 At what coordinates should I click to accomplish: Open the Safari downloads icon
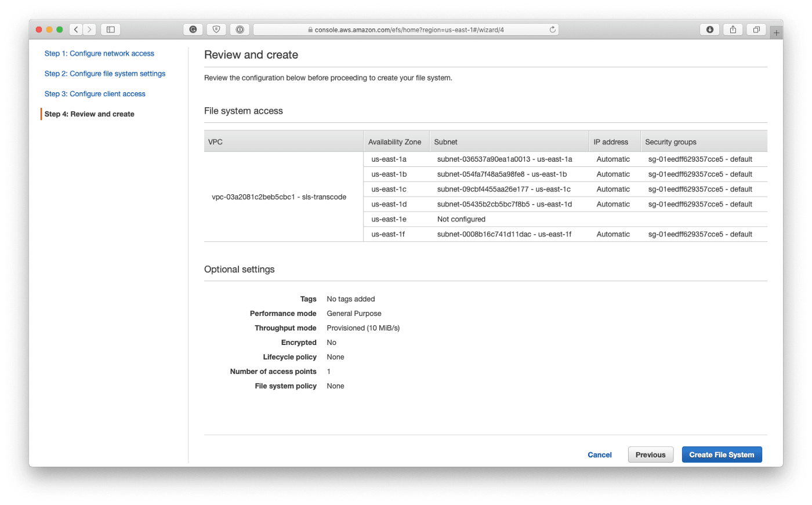(710, 30)
